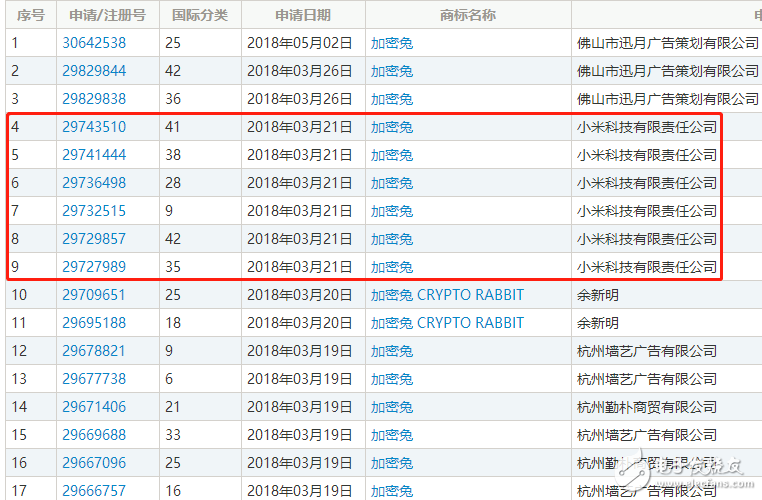This screenshot has height=500, width=762.
Task: Click the 国际分类 column header
Action: [199, 15]
